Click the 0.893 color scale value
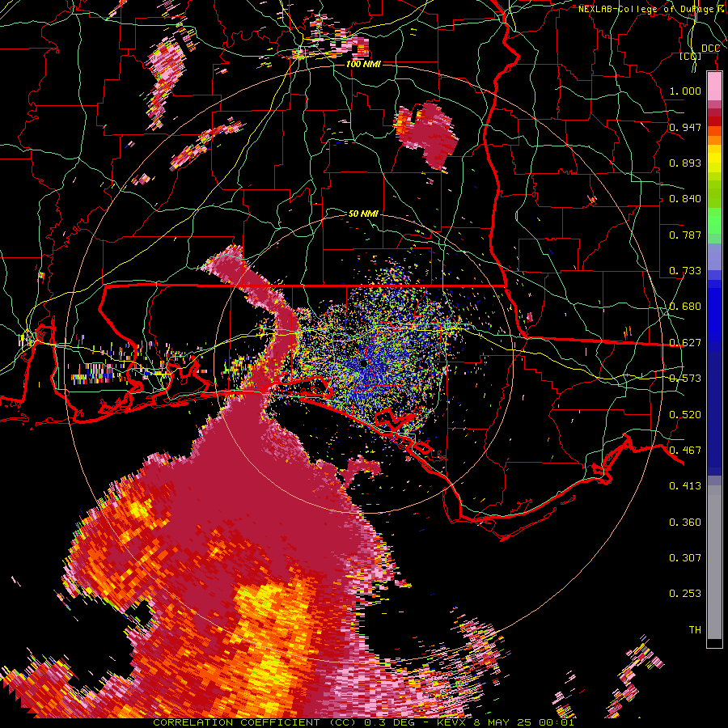The height and width of the screenshot is (728, 728). point(685,163)
